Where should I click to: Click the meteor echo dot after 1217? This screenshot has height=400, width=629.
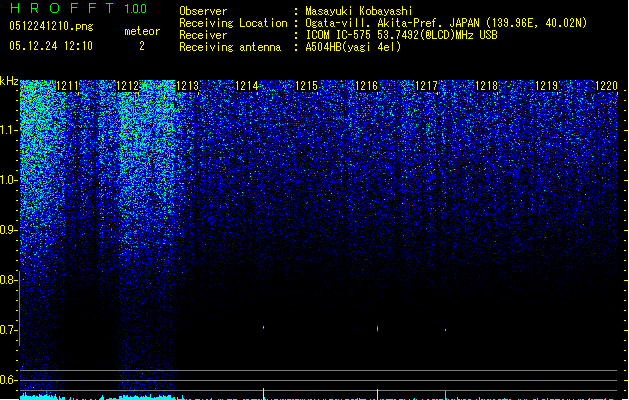(x=446, y=330)
